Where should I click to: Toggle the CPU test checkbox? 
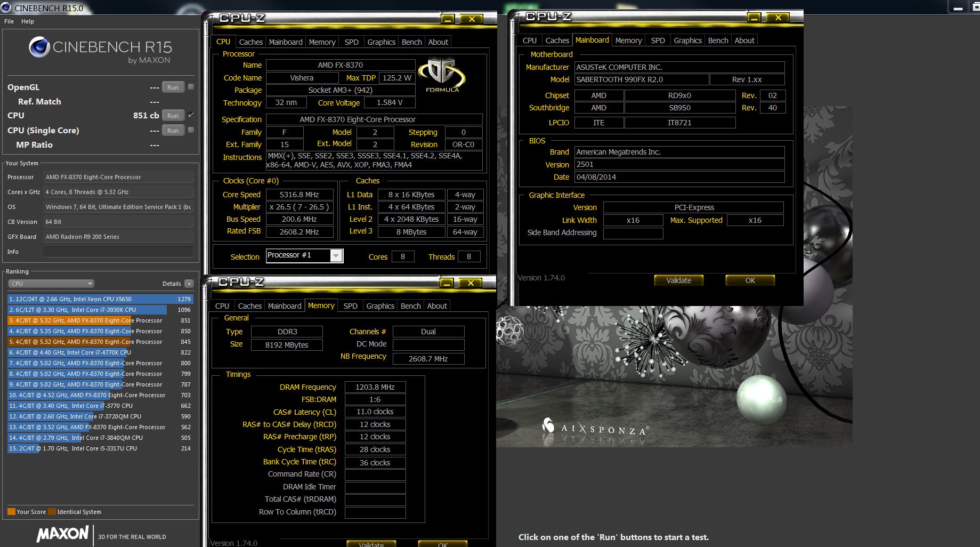[x=191, y=115]
